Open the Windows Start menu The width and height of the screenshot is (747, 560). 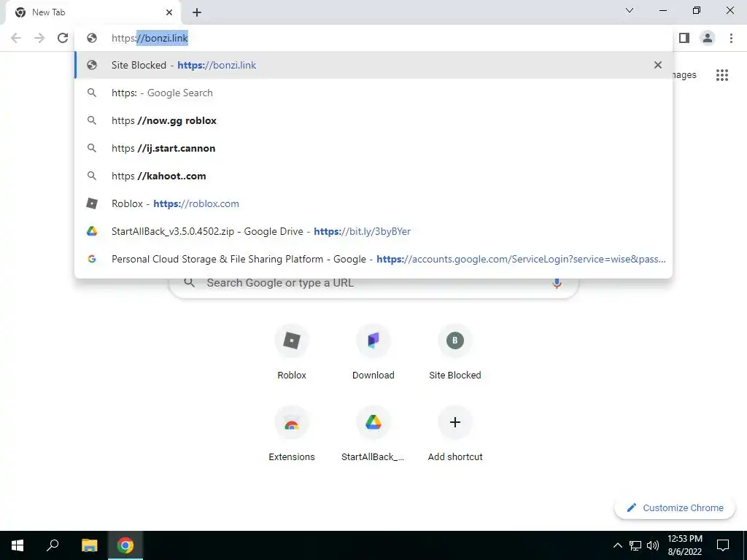pyautogui.click(x=18, y=545)
